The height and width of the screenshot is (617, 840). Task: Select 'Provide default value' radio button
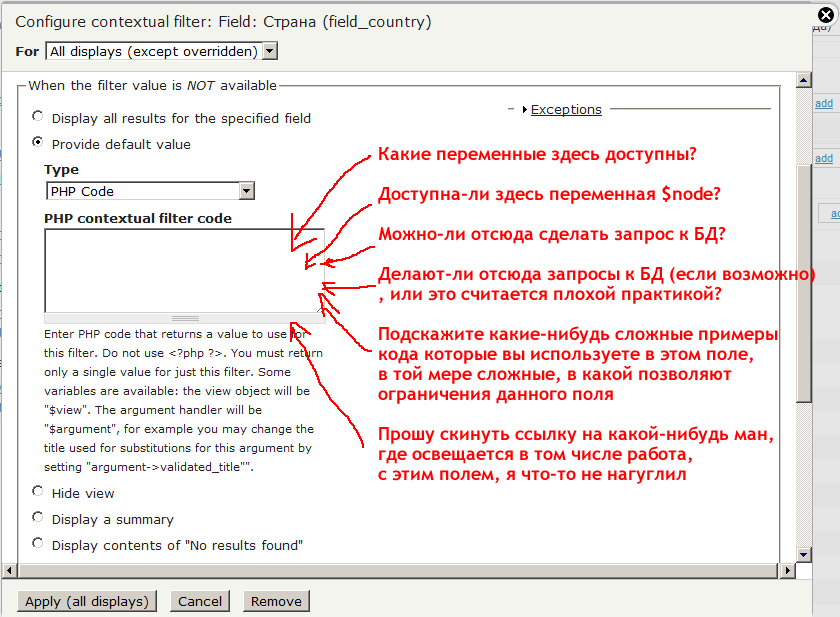tap(38, 142)
